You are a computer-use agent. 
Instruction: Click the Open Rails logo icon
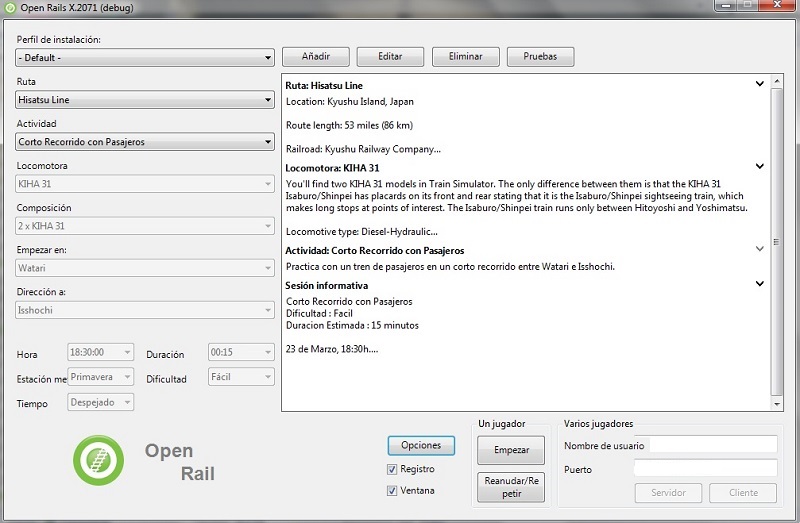[x=98, y=460]
